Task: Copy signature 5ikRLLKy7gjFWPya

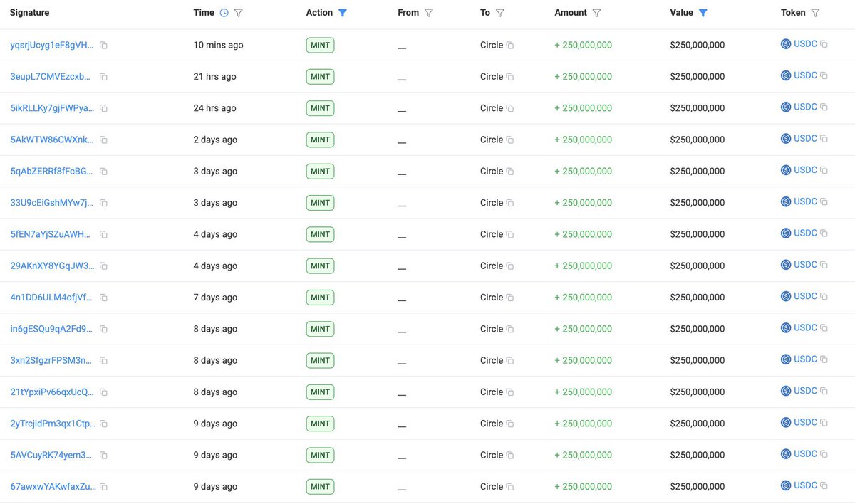Action: click(103, 108)
